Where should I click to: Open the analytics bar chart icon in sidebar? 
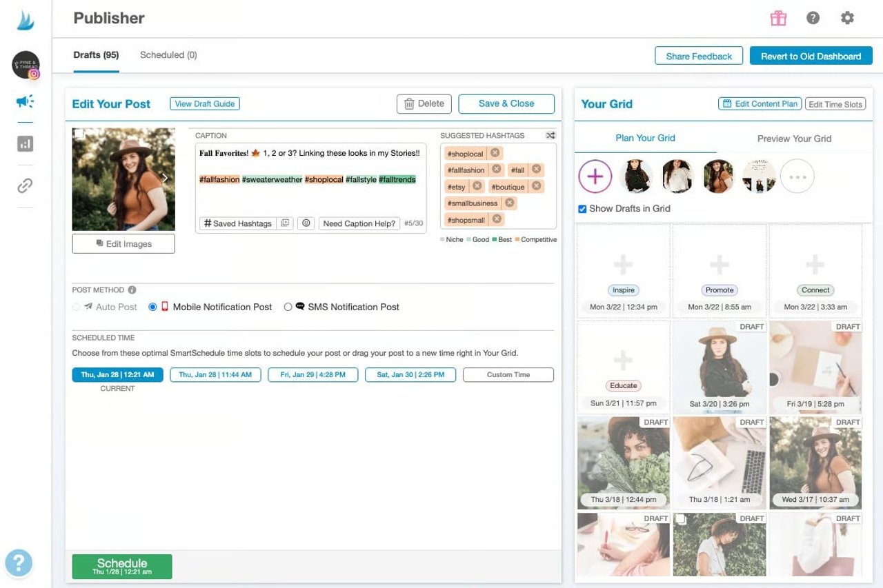click(25, 144)
